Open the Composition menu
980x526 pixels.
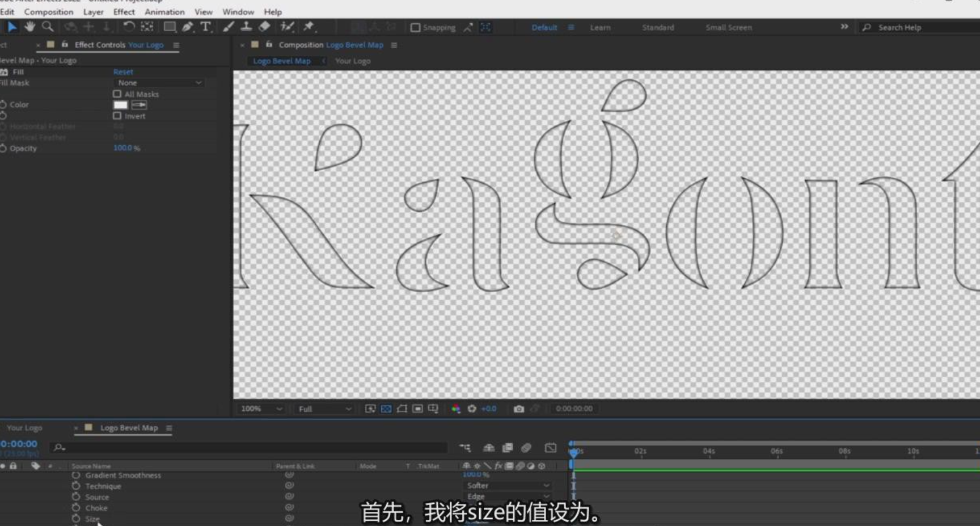click(x=49, y=11)
